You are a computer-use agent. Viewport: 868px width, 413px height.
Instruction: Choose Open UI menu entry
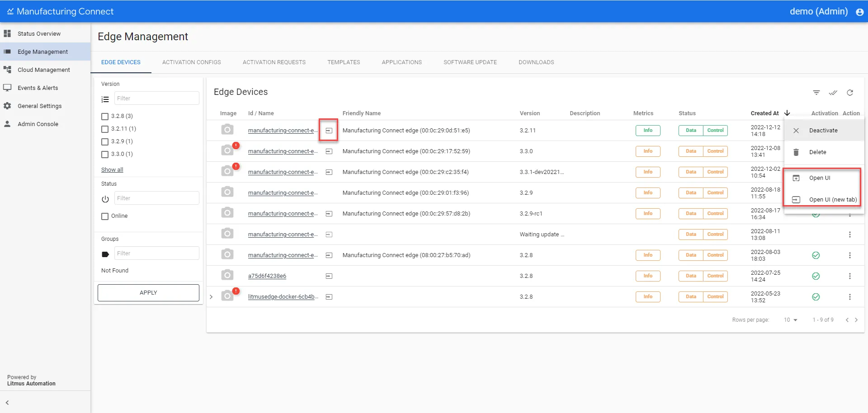coord(824,178)
